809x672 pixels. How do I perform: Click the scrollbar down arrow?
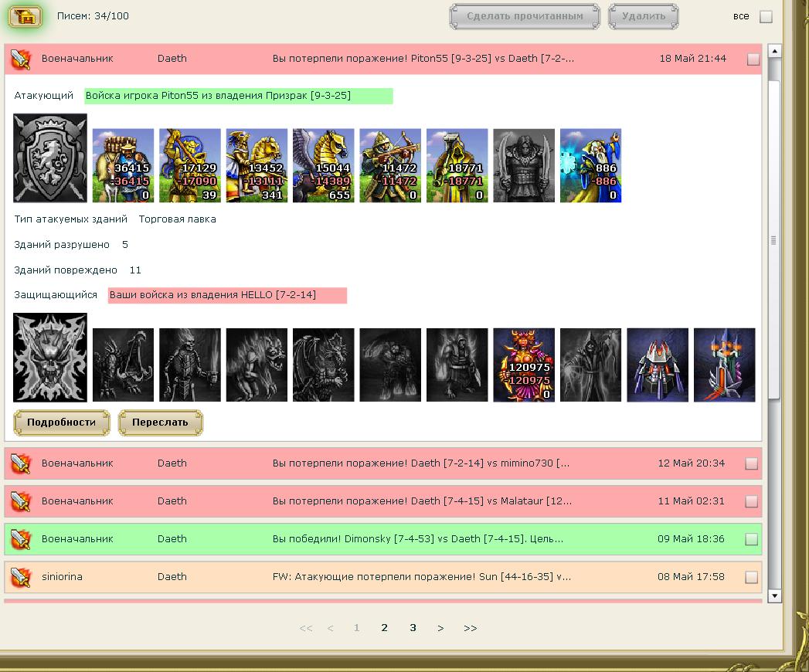coord(774,596)
